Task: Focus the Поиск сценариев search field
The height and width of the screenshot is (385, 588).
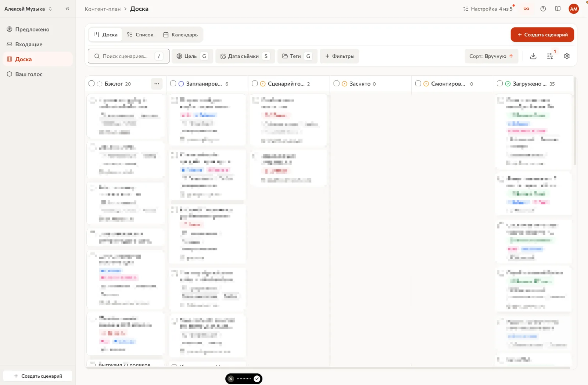Action: point(129,56)
